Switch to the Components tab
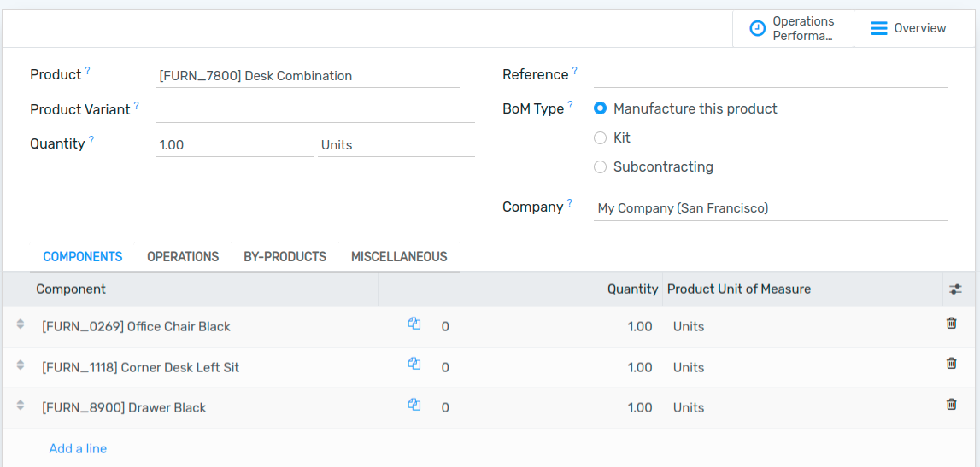Image resolution: width=980 pixels, height=467 pixels. (x=83, y=257)
